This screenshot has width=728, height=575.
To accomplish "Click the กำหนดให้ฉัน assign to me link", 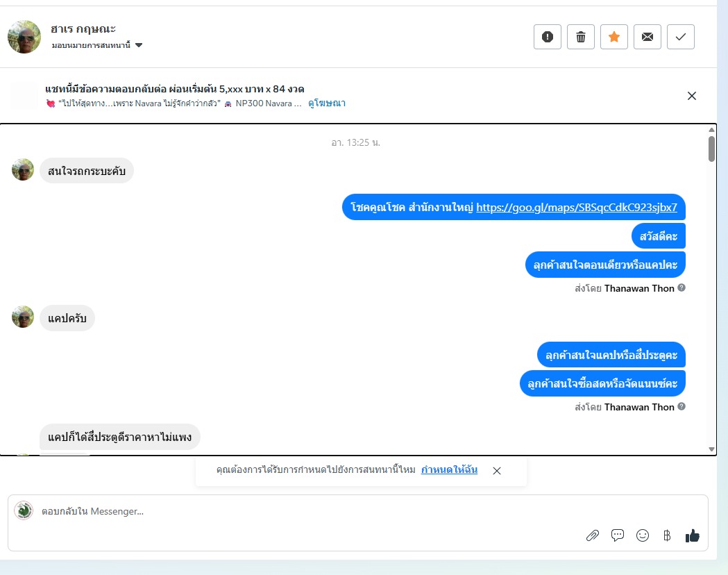I will (x=449, y=469).
